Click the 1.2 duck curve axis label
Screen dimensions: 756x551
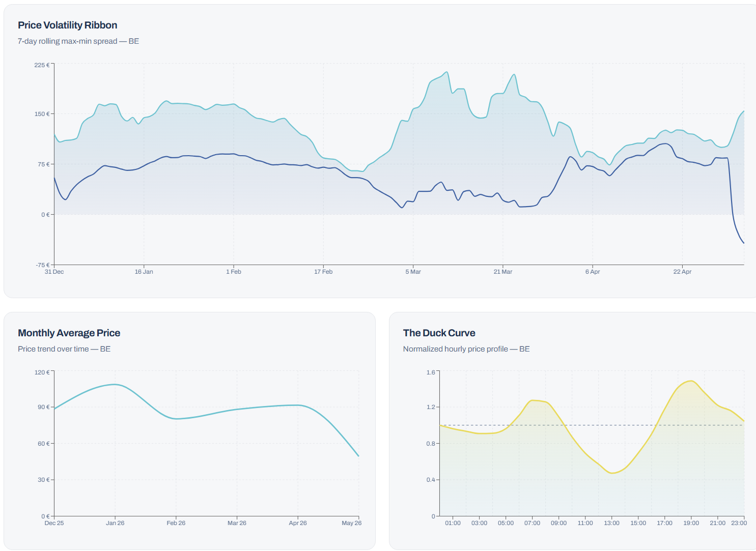tap(431, 407)
